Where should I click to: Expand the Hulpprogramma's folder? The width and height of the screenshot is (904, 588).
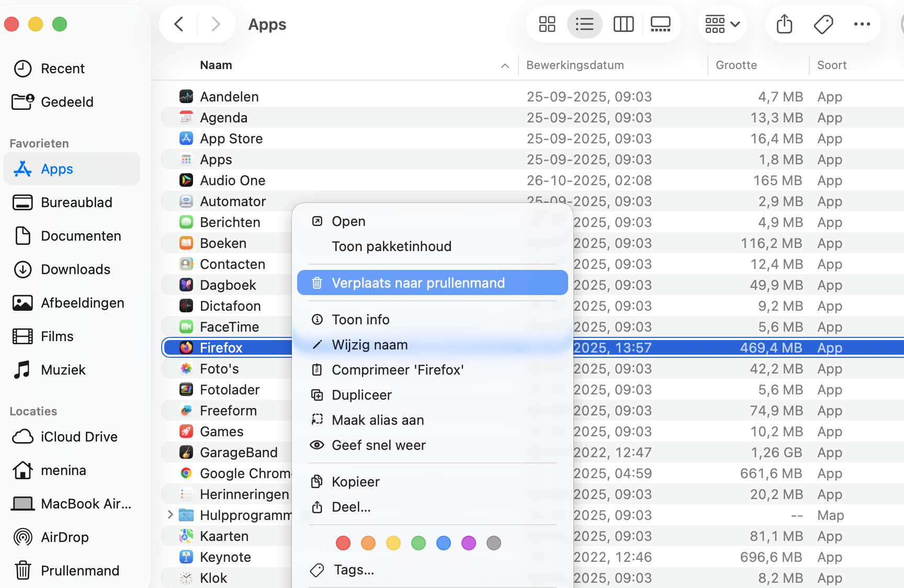(x=170, y=515)
